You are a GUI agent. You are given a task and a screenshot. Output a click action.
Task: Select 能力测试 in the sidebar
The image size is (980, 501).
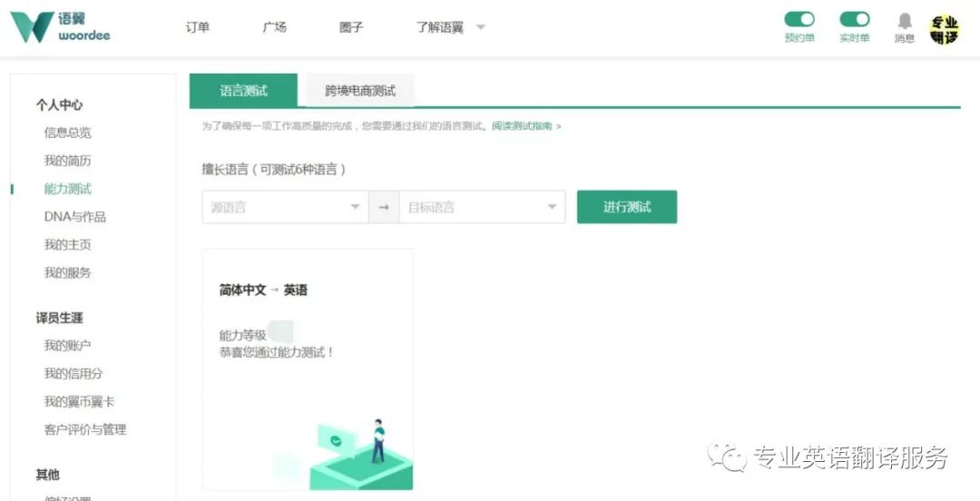[67, 189]
